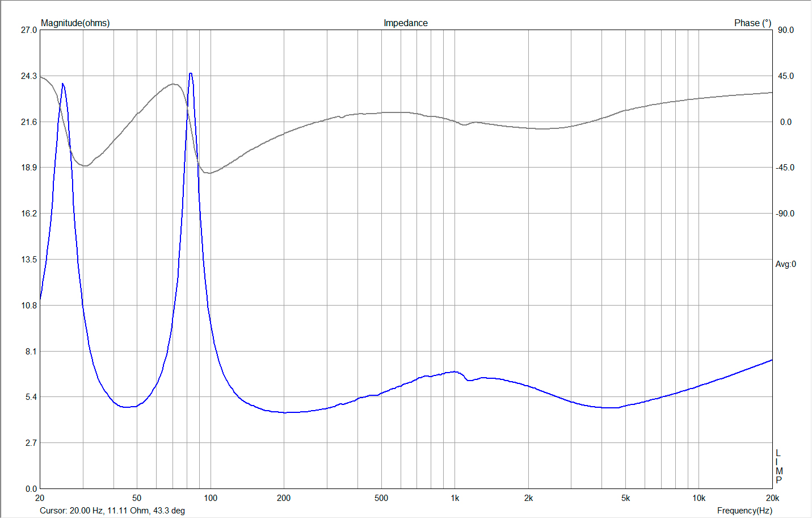The image size is (812, 518).
Task: Click the "500" frequency axis tick label
Action: (x=381, y=498)
